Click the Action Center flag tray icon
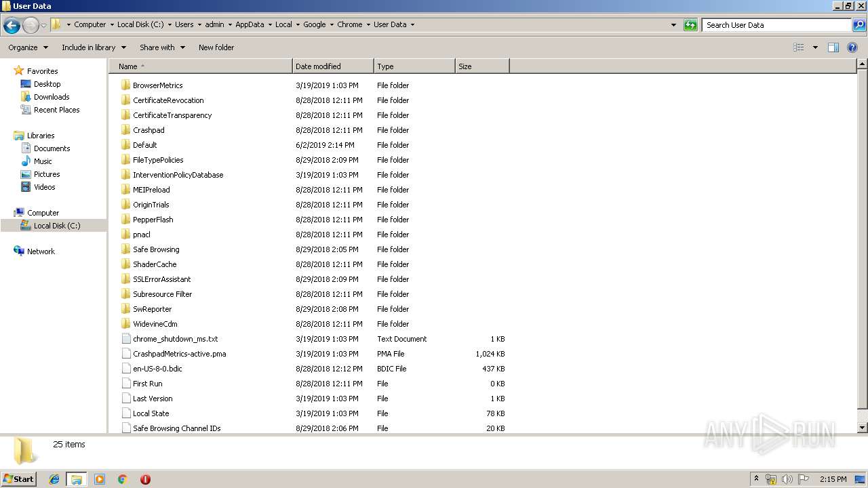Screen dimensions: 868x488 point(804,479)
